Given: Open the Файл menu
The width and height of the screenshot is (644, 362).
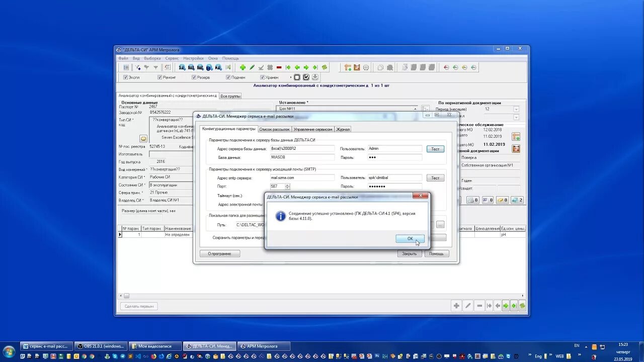Looking at the screenshot, I should pyautogui.click(x=123, y=58).
